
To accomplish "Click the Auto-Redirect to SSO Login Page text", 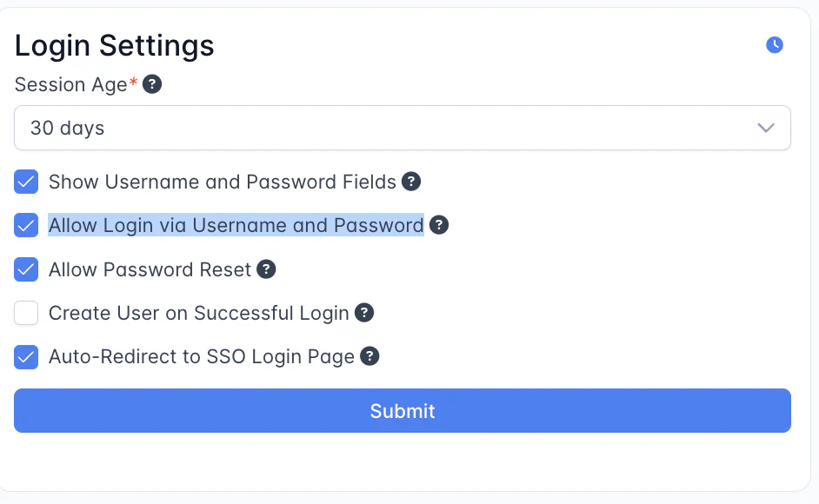I will point(202,356).
